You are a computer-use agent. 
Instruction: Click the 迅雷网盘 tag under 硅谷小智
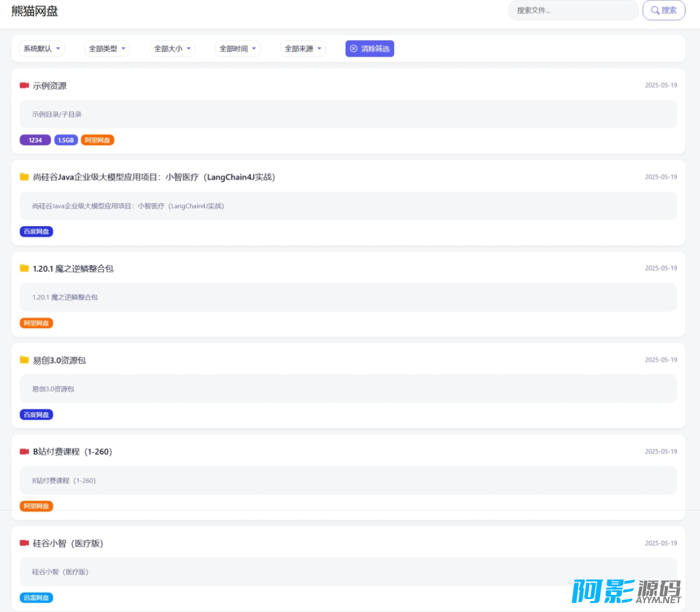tap(36, 598)
